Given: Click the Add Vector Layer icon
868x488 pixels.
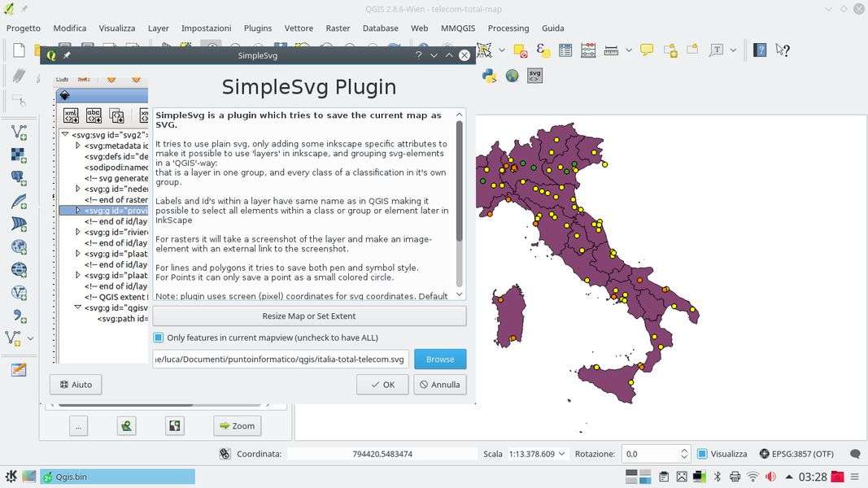Looking at the screenshot, I should tap(18, 133).
